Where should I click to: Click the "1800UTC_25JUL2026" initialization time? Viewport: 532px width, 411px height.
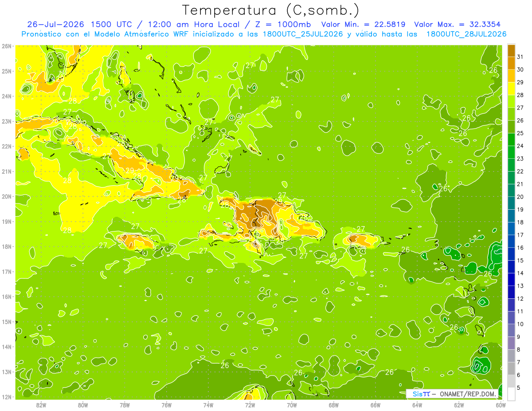[x=303, y=34]
